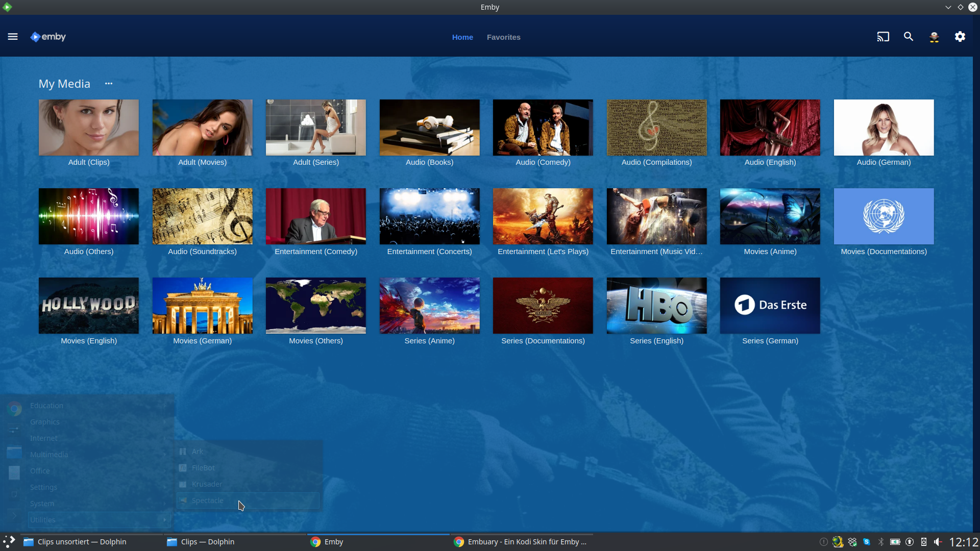Open the Audio (Comedy) library thumbnail
Screen dimensions: 980x551
543,128
